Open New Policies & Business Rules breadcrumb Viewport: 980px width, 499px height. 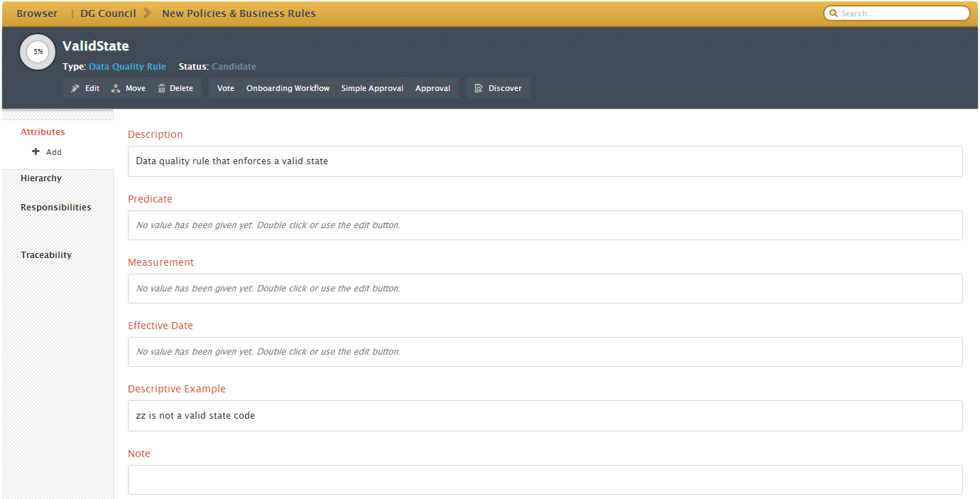[239, 14]
